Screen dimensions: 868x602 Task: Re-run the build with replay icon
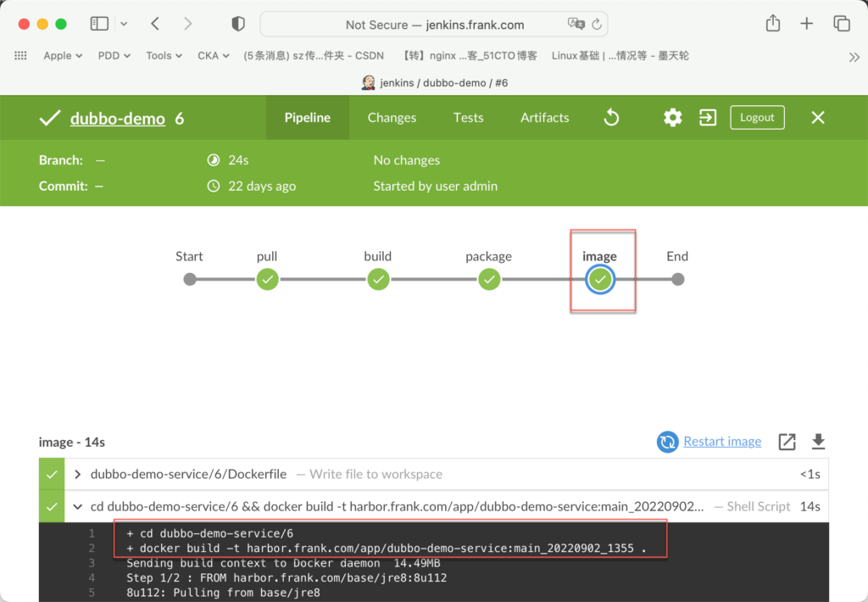coord(611,117)
